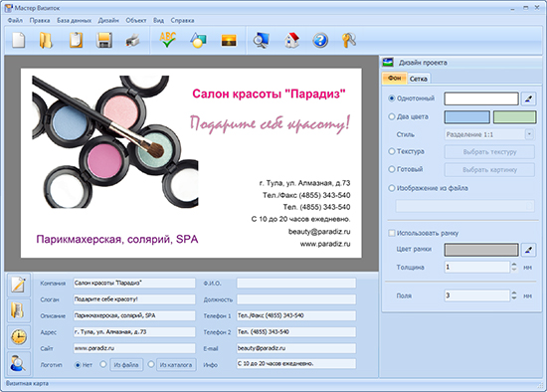
Task: Save the project with the floppy disk icon
Action: pyautogui.click(x=104, y=40)
